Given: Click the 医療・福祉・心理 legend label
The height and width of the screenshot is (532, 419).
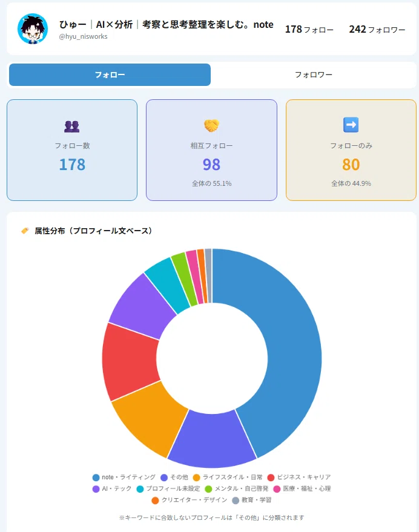Looking at the screenshot, I should (x=307, y=488).
